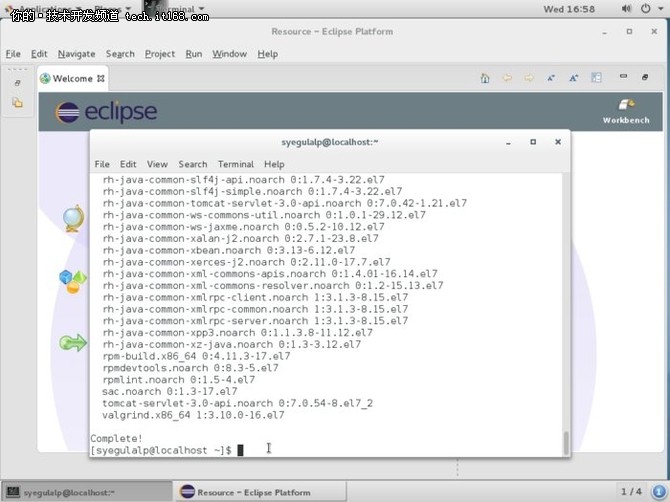
Task: Open Samples shapes icon on Welcome page
Action: click(73, 282)
